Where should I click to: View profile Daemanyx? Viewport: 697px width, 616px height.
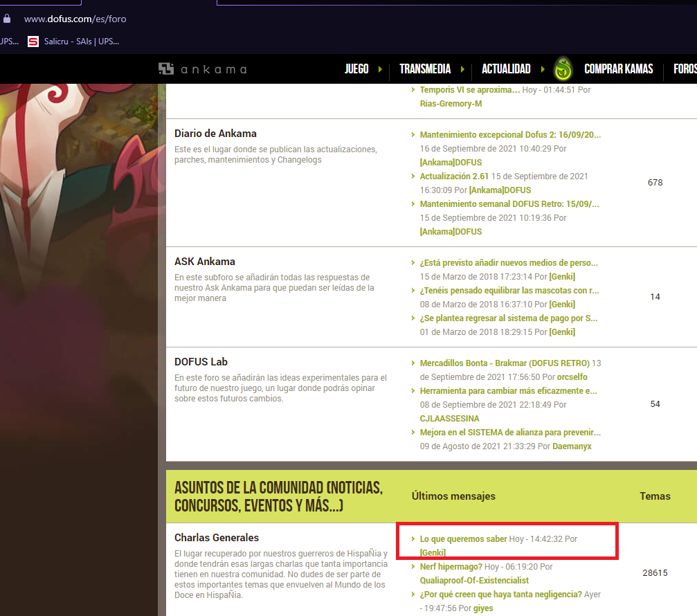(x=572, y=446)
